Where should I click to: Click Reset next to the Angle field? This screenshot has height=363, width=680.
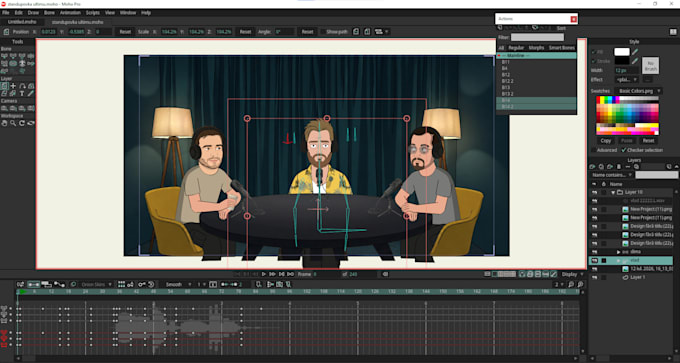[x=307, y=32]
